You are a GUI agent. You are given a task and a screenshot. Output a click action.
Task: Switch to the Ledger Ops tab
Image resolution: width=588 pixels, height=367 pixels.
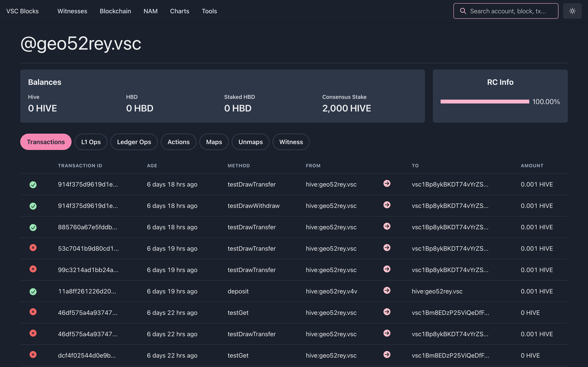[x=134, y=142]
